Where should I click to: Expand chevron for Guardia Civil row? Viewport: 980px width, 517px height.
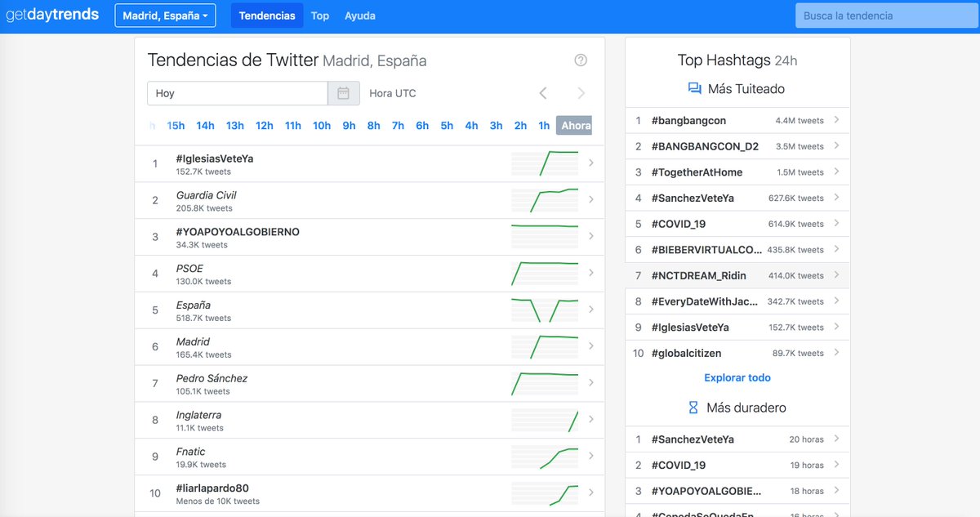(591, 200)
